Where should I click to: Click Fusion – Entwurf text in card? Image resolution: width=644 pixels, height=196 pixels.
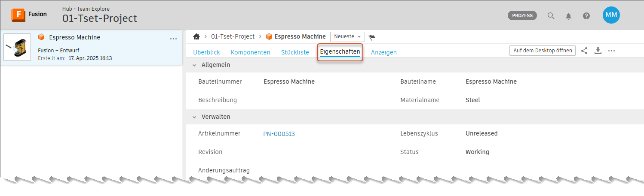[58, 50]
